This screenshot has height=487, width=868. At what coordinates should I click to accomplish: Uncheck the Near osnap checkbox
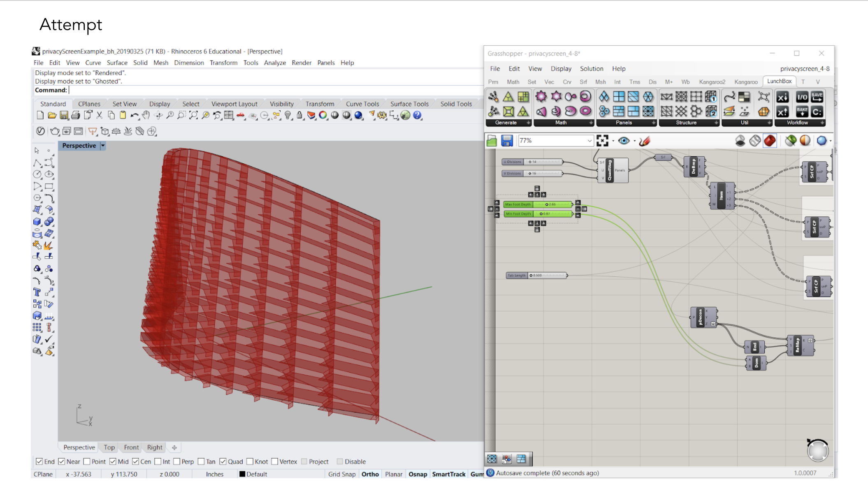point(62,461)
